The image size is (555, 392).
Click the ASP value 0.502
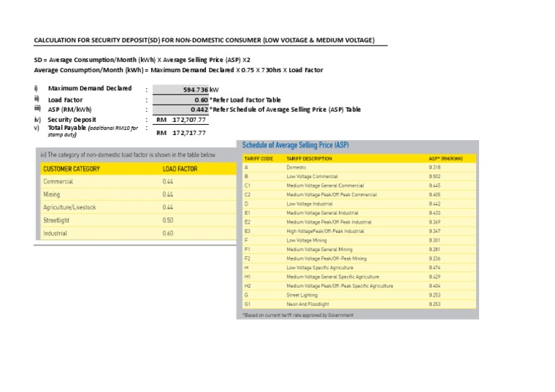point(434,176)
